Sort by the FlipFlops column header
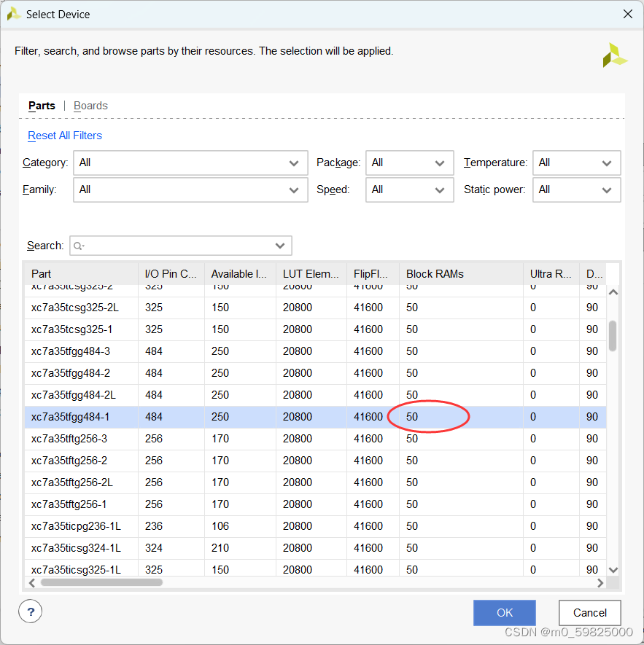This screenshot has width=644, height=645. click(x=373, y=274)
